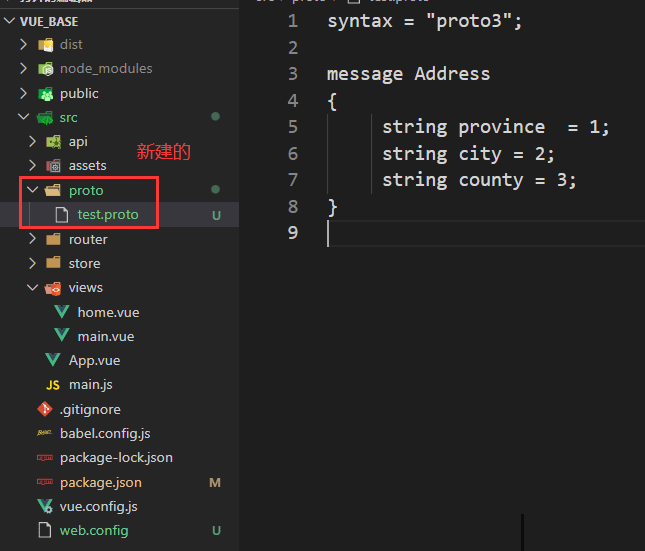
Task: Click the opening brace on line 4
Action: (x=332, y=101)
